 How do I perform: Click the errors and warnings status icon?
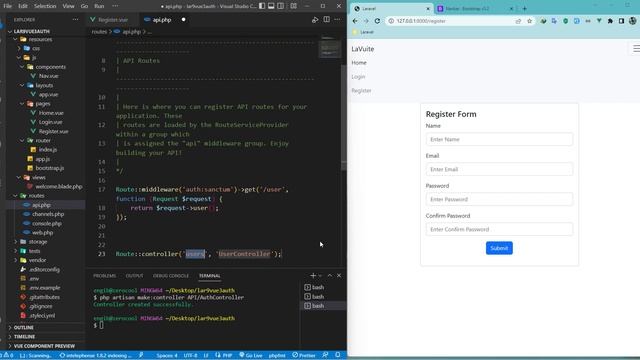click(8, 356)
